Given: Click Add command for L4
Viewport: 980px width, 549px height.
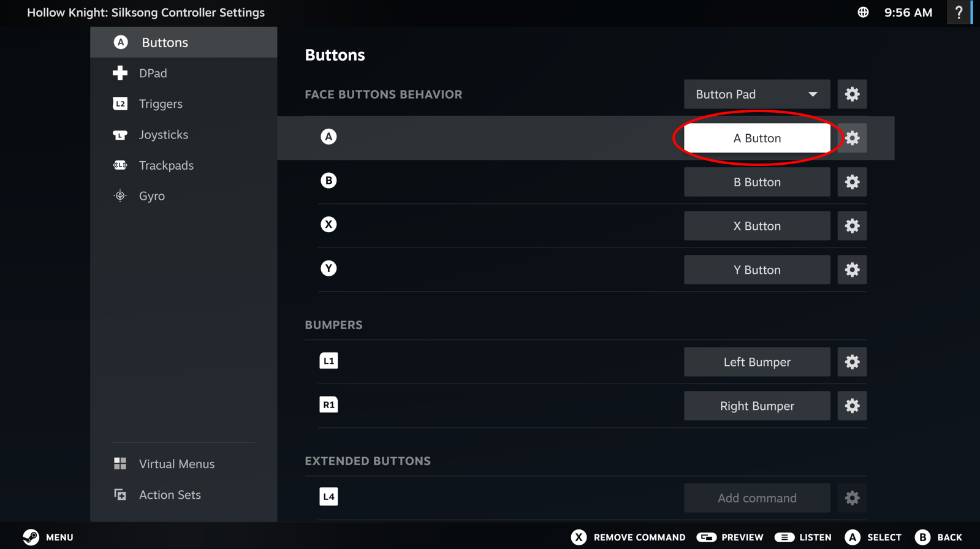Looking at the screenshot, I should (757, 498).
